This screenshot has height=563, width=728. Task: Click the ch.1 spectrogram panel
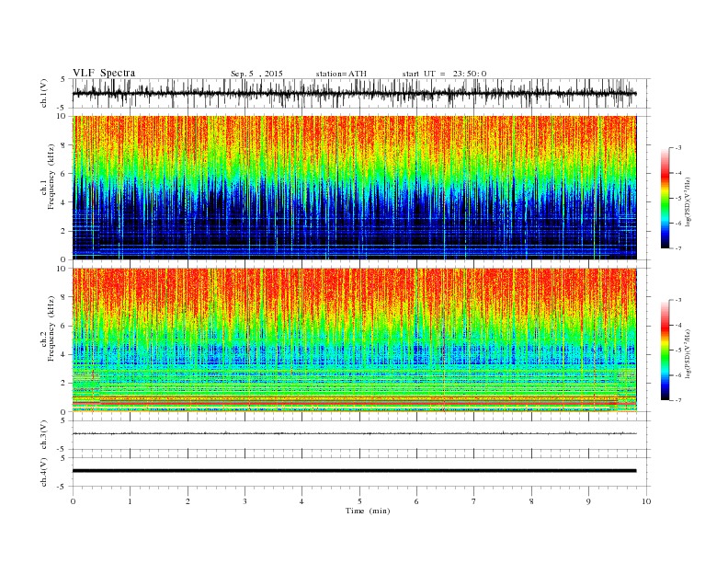click(354, 188)
